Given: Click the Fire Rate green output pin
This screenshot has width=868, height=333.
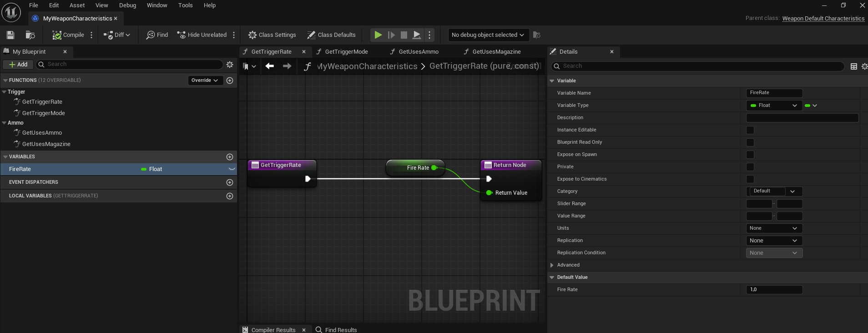Looking at the screenshot, I should [x=434, y=168].
